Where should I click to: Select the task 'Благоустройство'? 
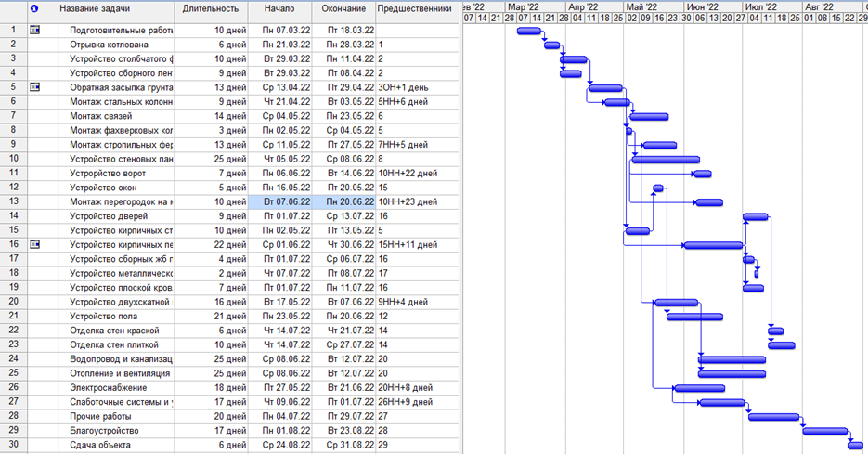(121, 431)
